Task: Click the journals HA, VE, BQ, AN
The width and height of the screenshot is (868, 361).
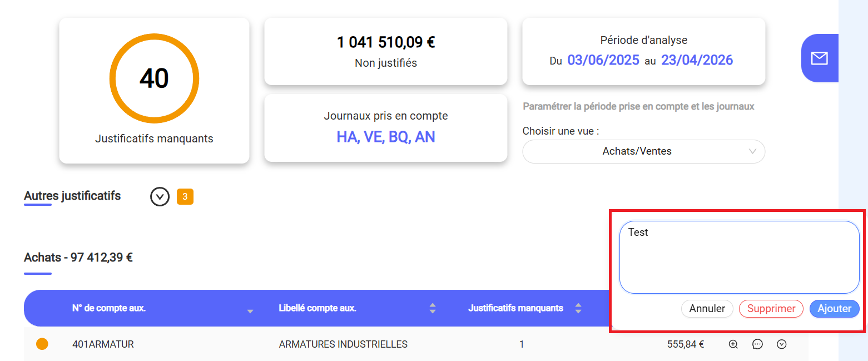Action: pyautogui.click(x=385, y=137)
